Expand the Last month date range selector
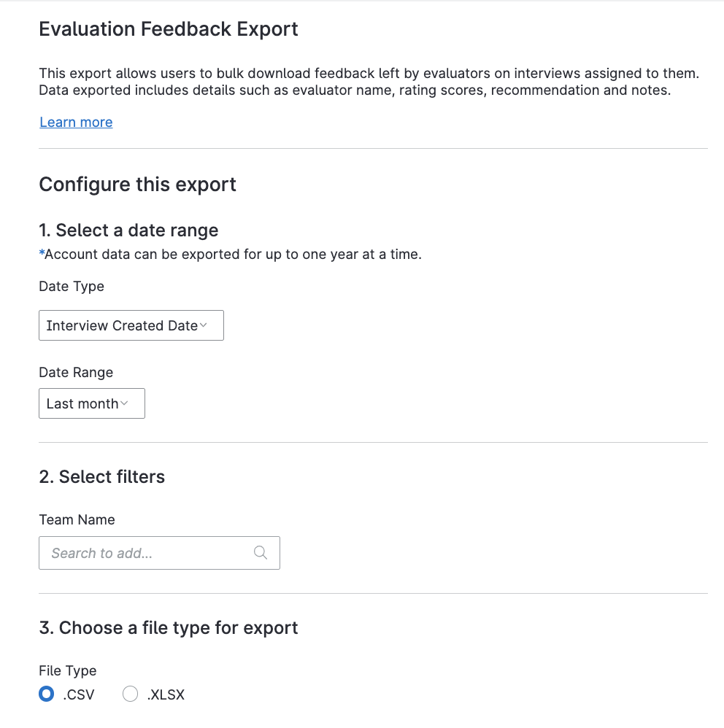Screen dimensions: 724x728 (x=91, y=403)
